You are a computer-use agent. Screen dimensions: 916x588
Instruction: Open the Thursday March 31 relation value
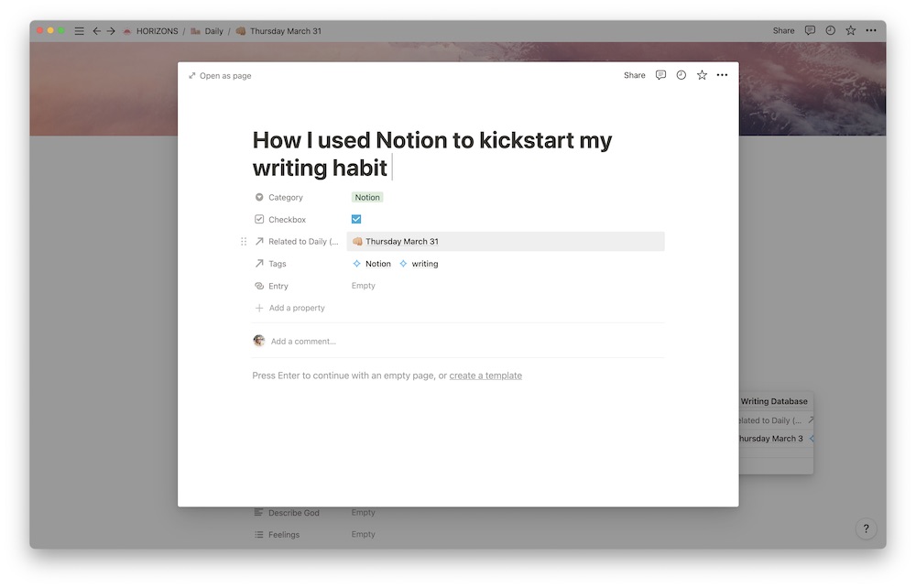(x=396, y=241)
